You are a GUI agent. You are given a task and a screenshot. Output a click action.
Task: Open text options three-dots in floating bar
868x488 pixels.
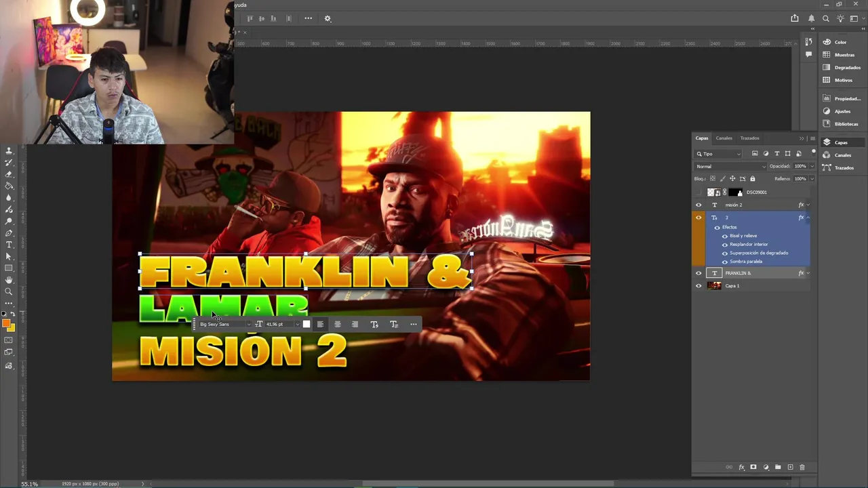point(413,324)
